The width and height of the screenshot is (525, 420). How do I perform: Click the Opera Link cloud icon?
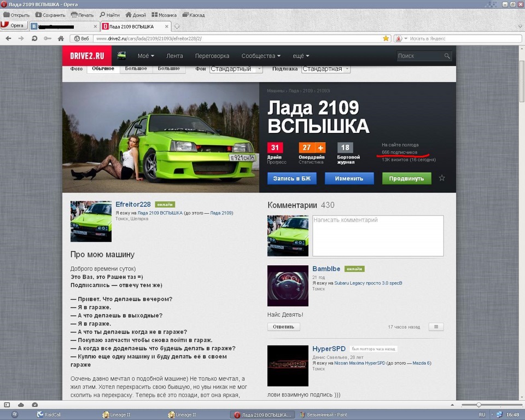(x=21, y=405)
